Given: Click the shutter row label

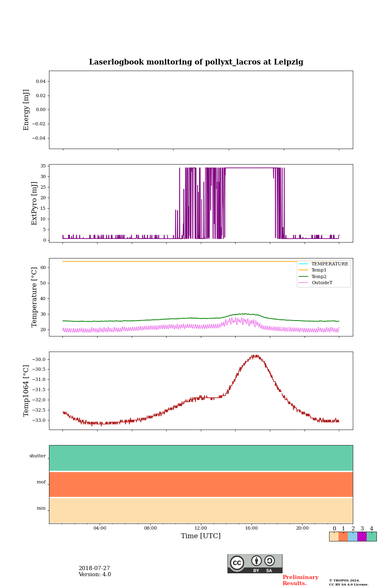Looking at the screenshot, I should [x=38, y=456].
